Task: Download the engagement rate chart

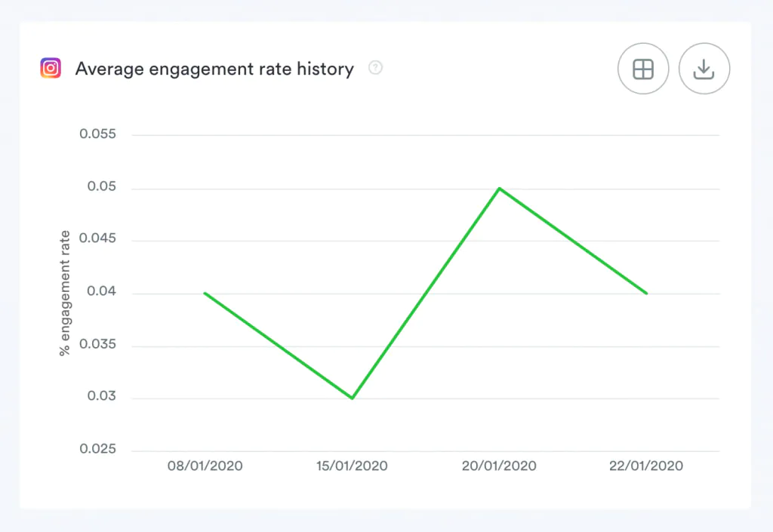Action: [x=704, y=69]
